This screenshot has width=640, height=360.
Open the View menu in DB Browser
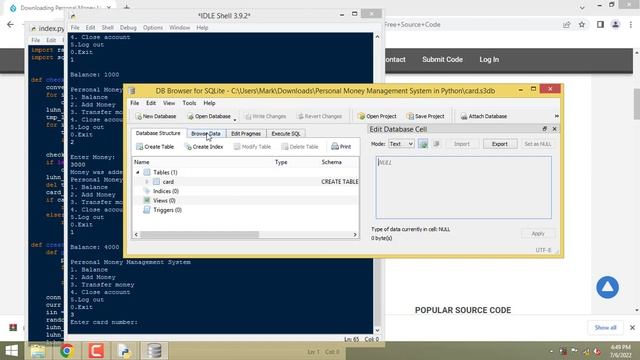pyautogui.click(x=169, y=103)
